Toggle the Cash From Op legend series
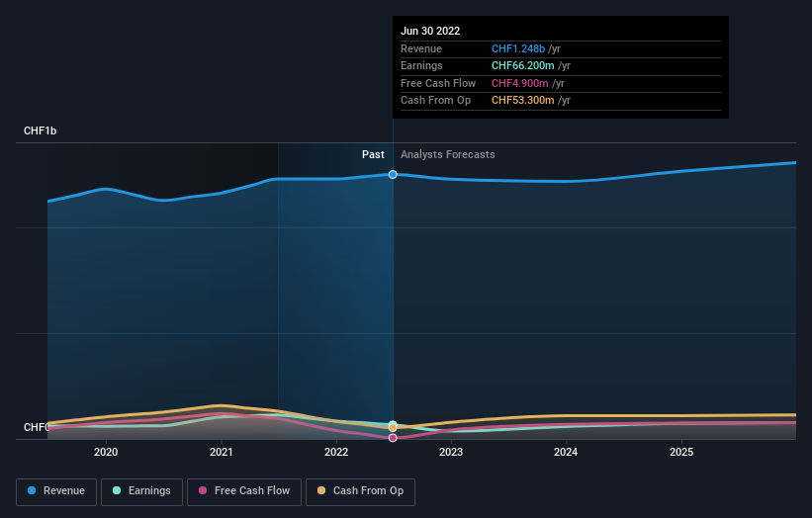 click(360, 491)
